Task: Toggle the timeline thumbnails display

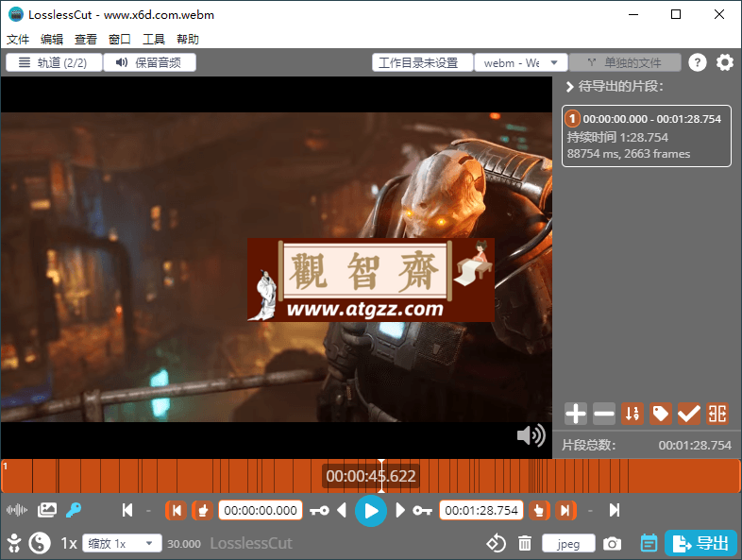Action: coord(47,510)
